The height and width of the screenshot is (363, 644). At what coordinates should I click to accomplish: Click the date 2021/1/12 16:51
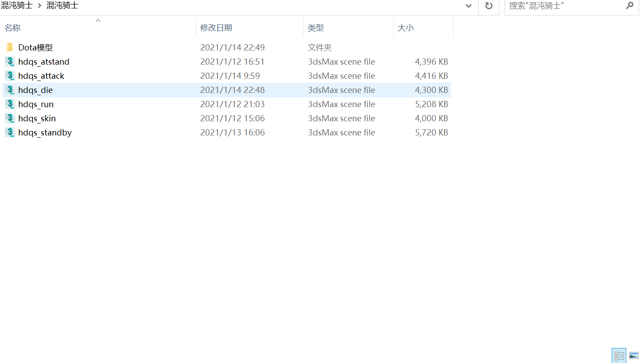coord(233,62)
